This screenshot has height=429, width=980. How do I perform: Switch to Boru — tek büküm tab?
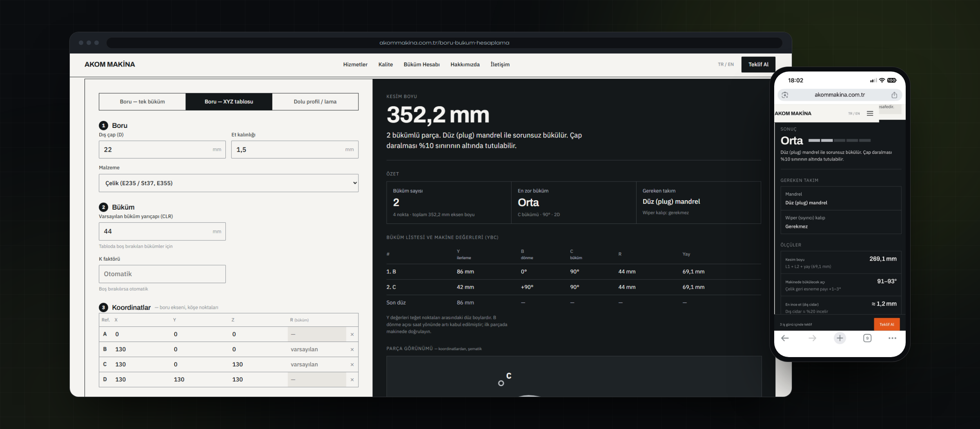[x=142, y=102]
